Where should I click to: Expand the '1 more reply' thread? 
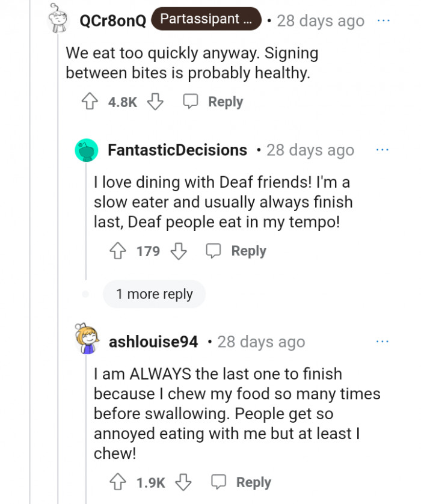click(154, 294)
